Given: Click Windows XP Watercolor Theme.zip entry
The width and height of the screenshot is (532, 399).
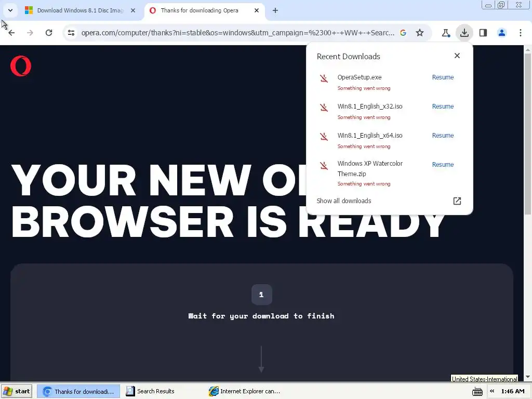Looking at the screenshot, I should [370, 169].
